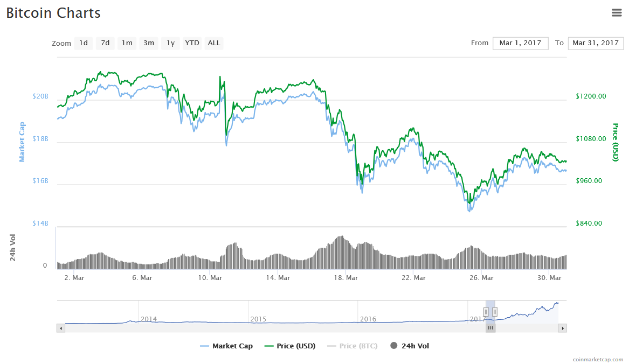Click the vertical Price (USD) axis title
The image size is (629, 364).
[616, 142]
